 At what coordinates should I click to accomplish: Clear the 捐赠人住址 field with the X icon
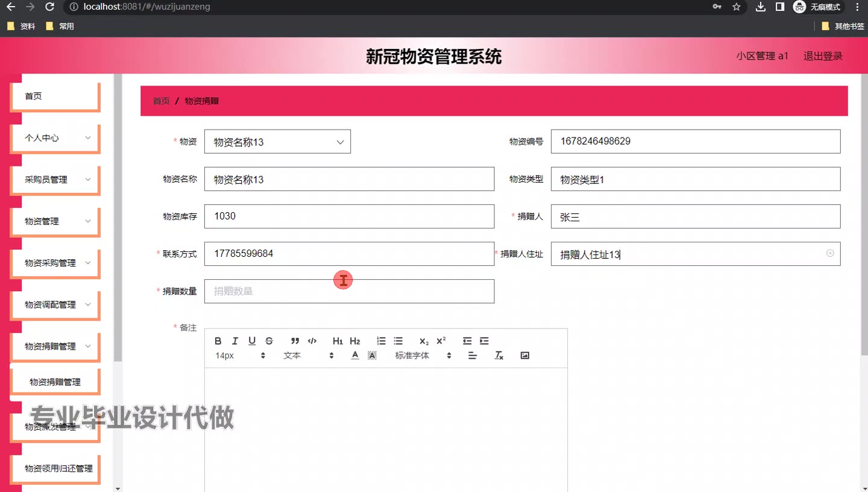(829, 253)
